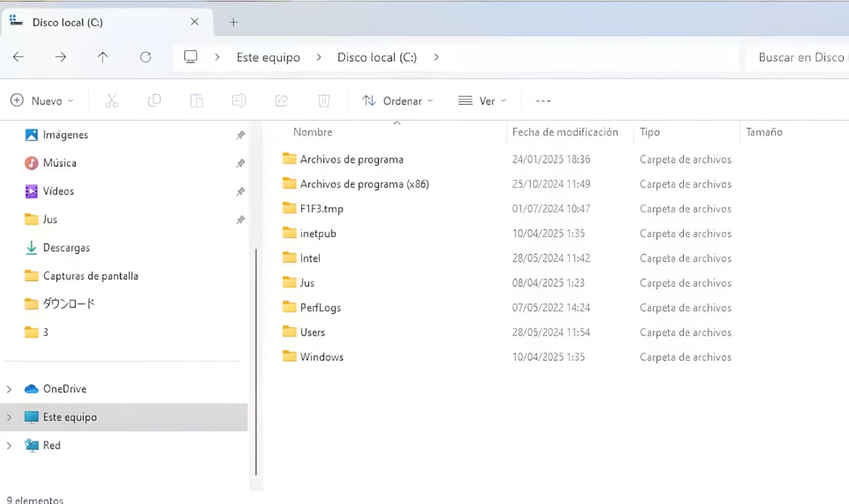
Task: Click the Paste clipboard icon
Action: pyautogui.click(x=196, y=101)
